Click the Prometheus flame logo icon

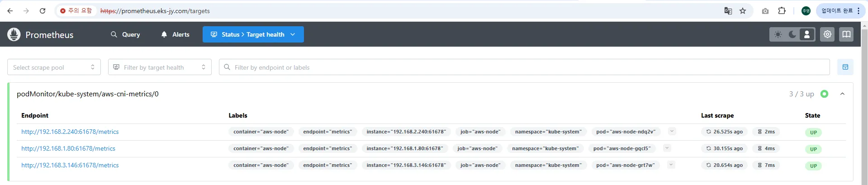pos(14,34)
